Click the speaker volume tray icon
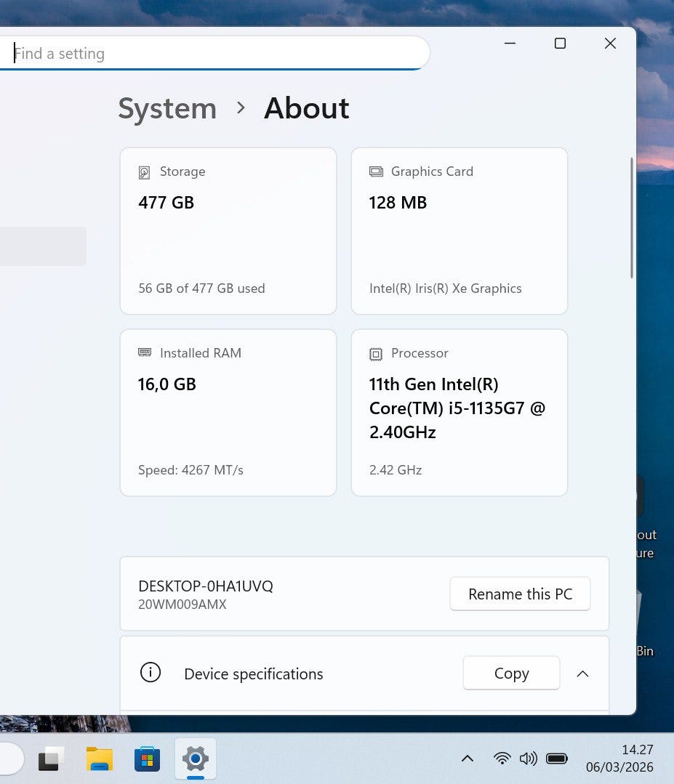The width and height of the screenshot is (674, 784). point(528,759)
